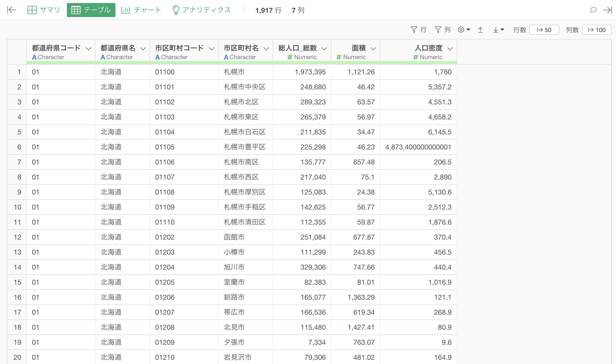Open the column filter (列) funnel
This screenshot has height=364, width=616.
point(442,30)
